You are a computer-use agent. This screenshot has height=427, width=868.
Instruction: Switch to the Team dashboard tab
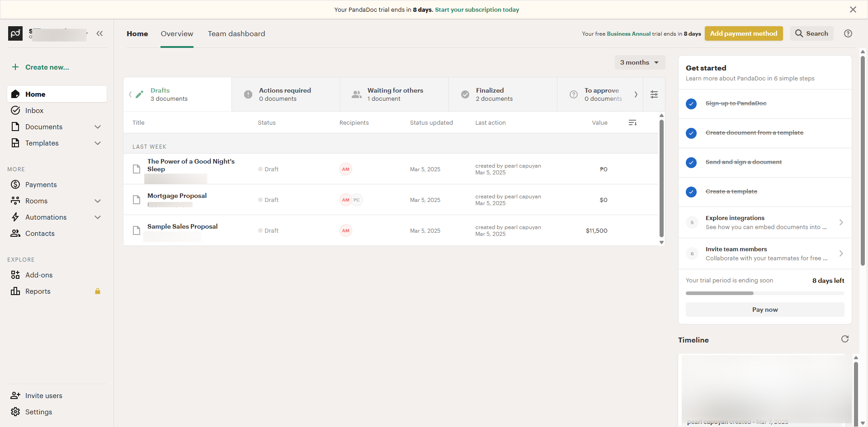point(236,34)
